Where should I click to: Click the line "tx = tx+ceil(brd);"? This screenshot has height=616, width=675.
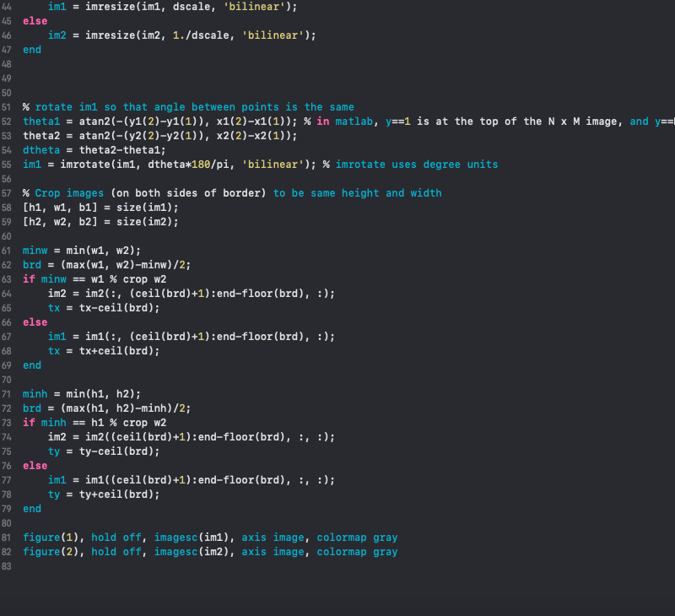[104, 351]
